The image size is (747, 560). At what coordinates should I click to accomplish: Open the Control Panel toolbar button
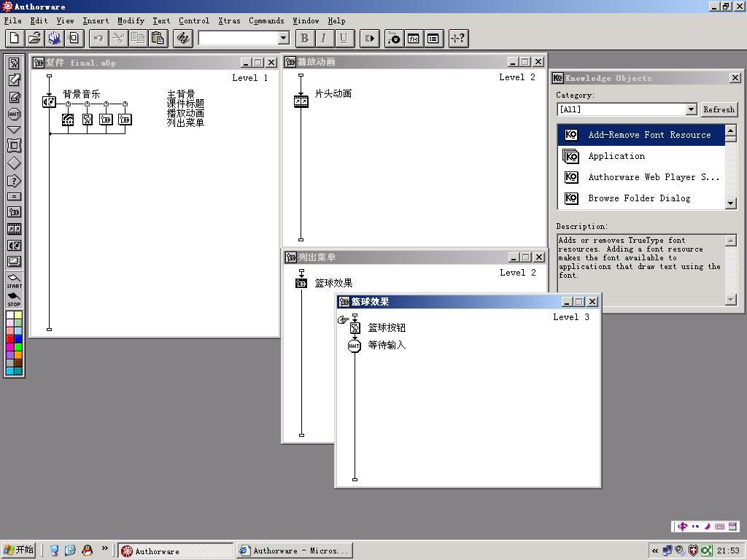click(394, 38)
